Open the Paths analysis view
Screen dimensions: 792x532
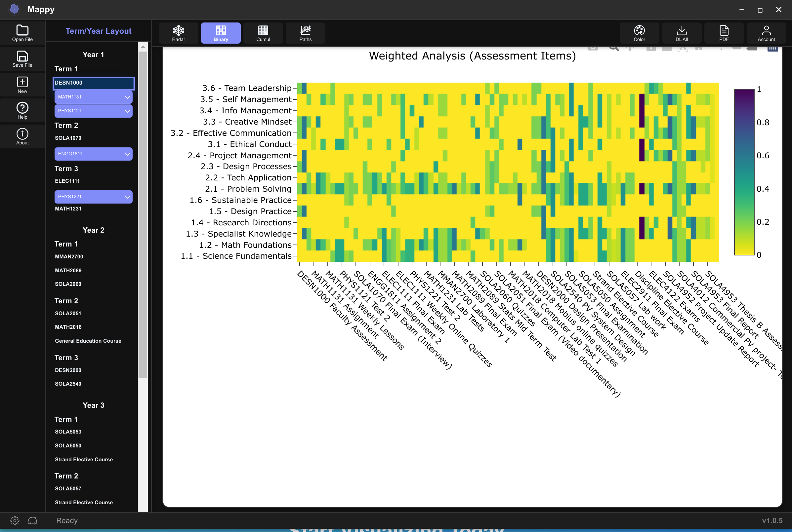(305, 33)
